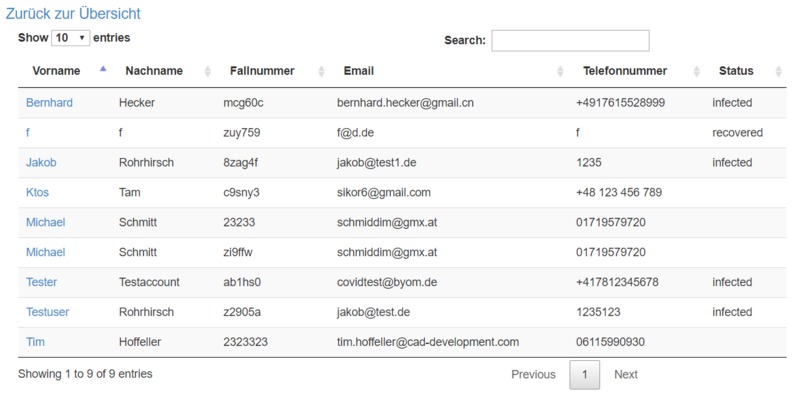Click phone number +48 123 456 789
This screenshot has width=806, height=409.
click(x=619, y=192)
